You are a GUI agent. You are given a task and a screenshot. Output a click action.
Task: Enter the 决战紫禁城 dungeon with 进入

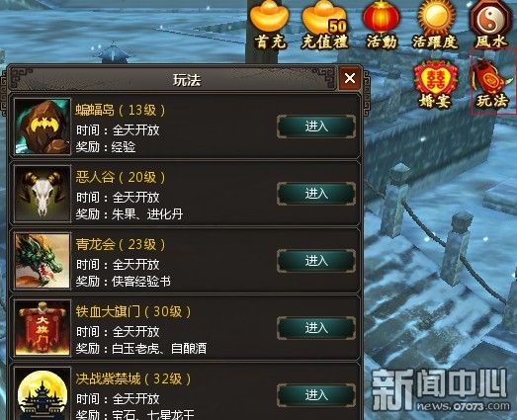click(x=316, y=395)
